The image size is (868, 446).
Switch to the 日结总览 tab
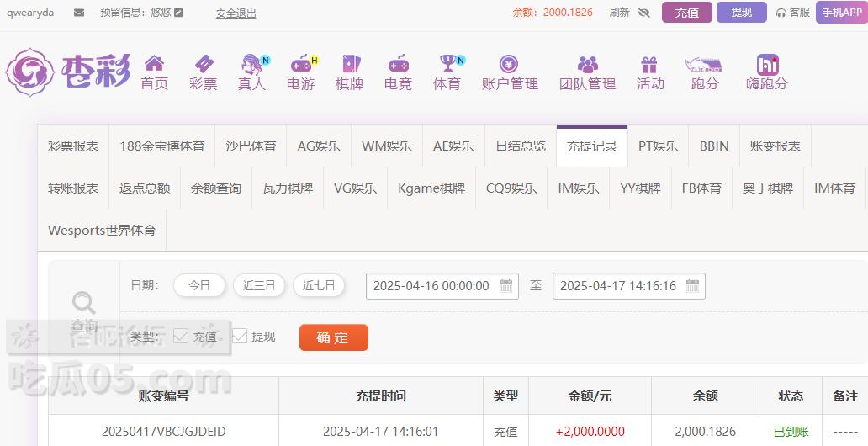(521, 146)
